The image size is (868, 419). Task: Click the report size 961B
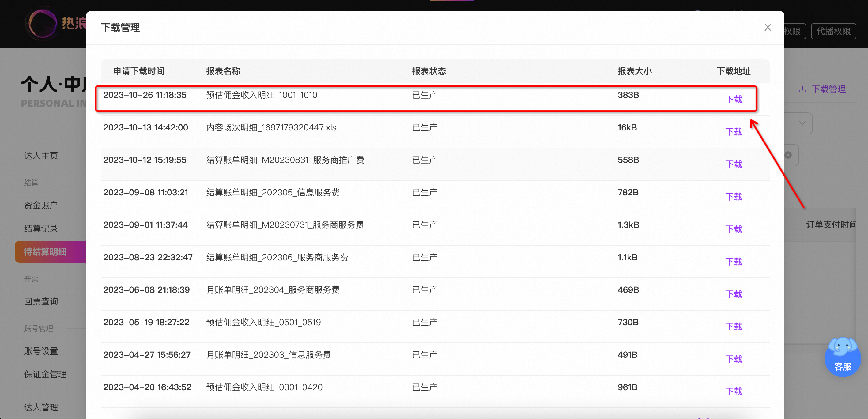(627, 387)
